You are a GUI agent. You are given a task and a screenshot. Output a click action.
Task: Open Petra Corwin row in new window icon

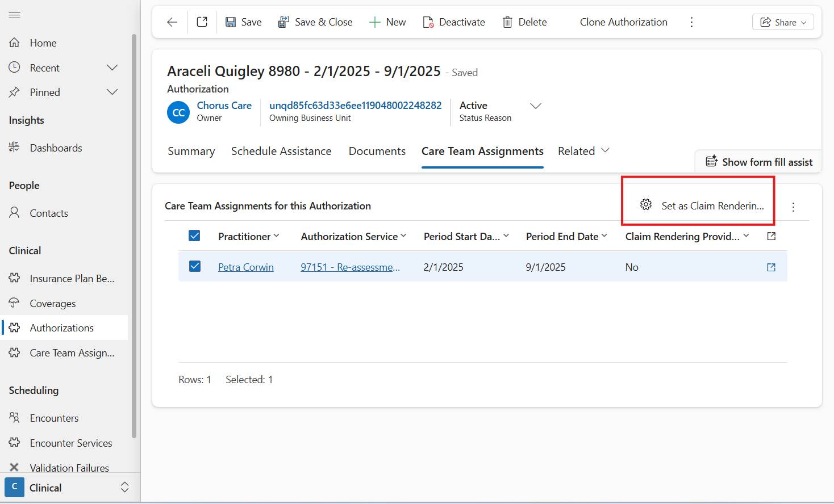[x=771, y=267]
